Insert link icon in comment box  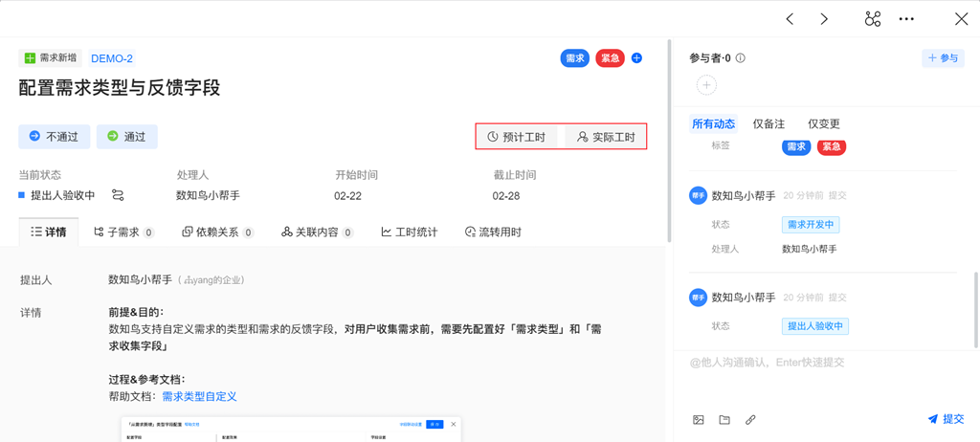pos(750,419)
